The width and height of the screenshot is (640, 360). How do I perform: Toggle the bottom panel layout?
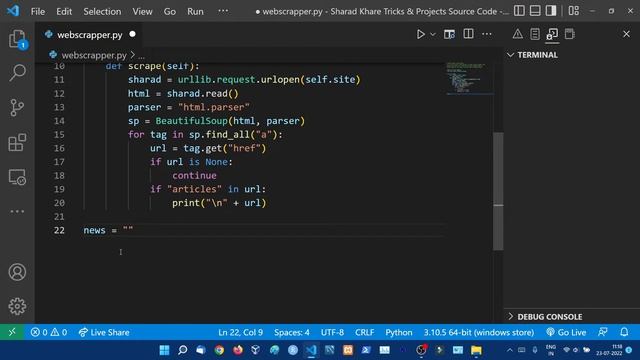[535, 11]
